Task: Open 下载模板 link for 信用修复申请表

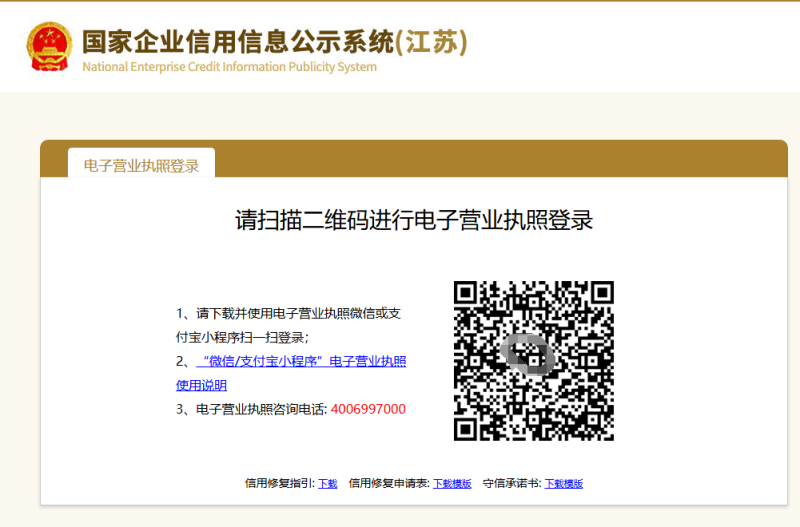Action: coord(452,483)
